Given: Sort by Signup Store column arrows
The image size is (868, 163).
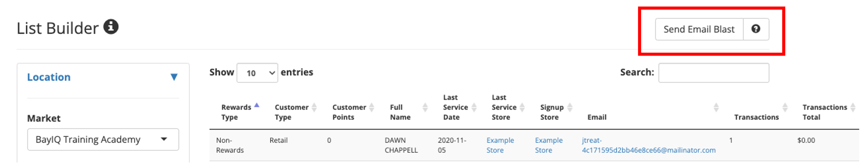Looking at the screenshot, I should point(570,107).
